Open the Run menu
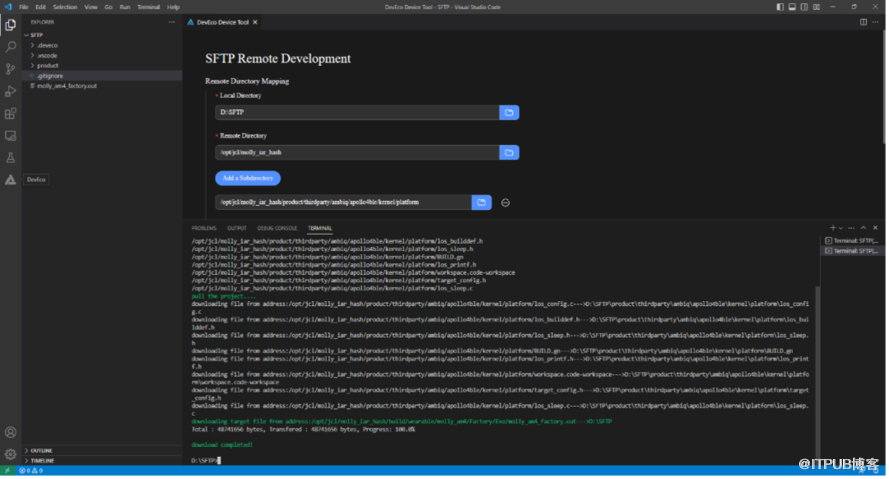This screenshot has height=479, width=889. click(125, 7)
